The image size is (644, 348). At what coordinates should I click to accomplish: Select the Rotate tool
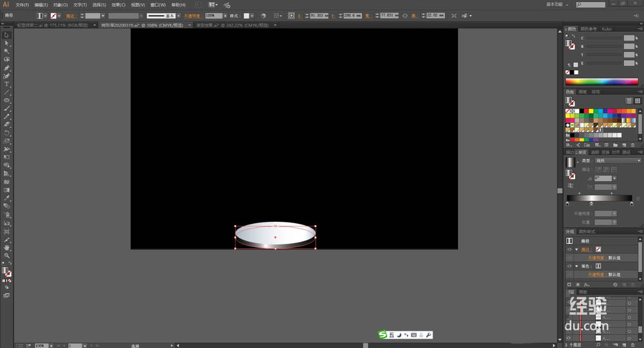(x=6, y=133)
